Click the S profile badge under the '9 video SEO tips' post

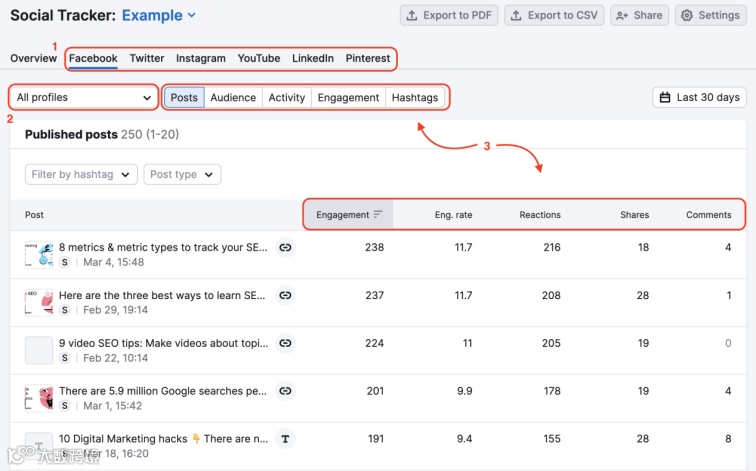point(65,358)
